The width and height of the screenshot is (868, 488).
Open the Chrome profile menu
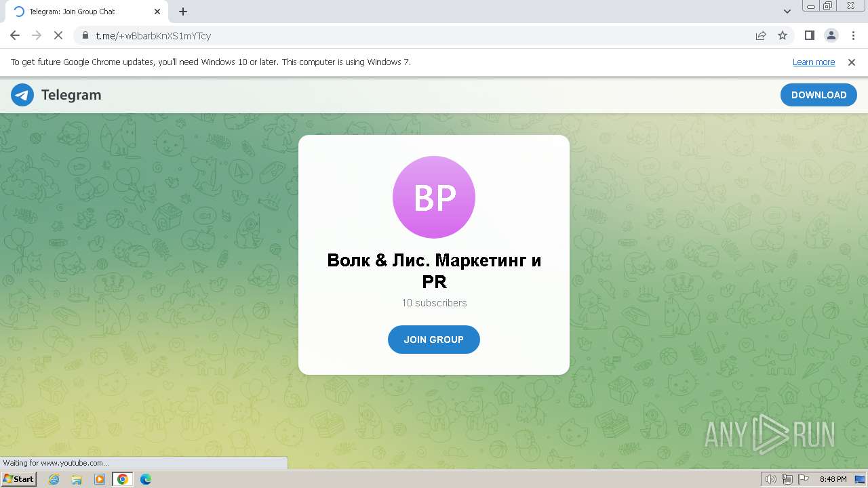click(x=831, y=36)
